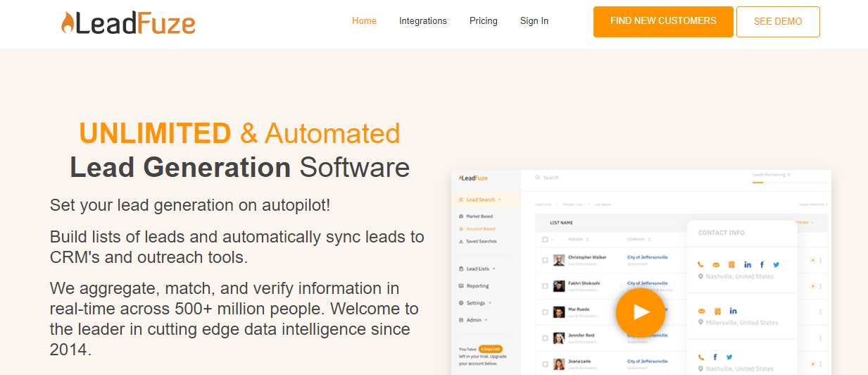The width and height of the screenshot is (868, 375).
Task: Click Reporting icon in demo sidebar
Action: [461, 286]
